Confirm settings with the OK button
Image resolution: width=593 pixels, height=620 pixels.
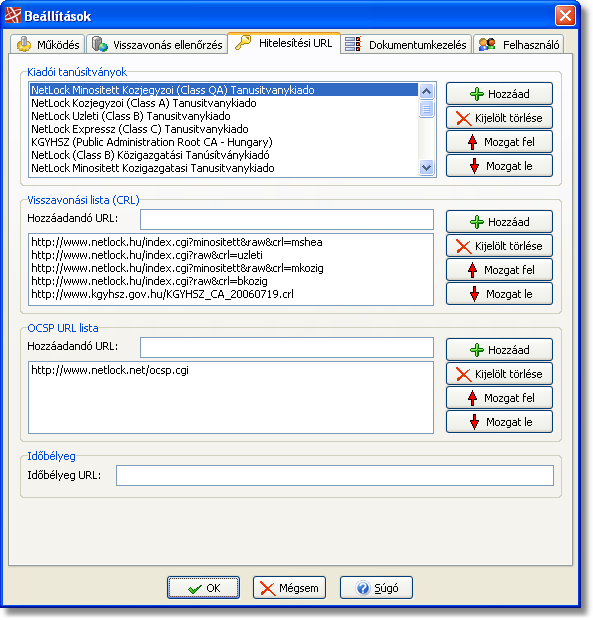[203, 588]
